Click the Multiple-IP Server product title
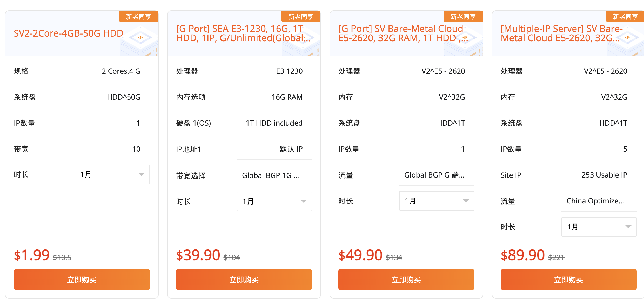644x299 pixels. click(x=561, y=33)
